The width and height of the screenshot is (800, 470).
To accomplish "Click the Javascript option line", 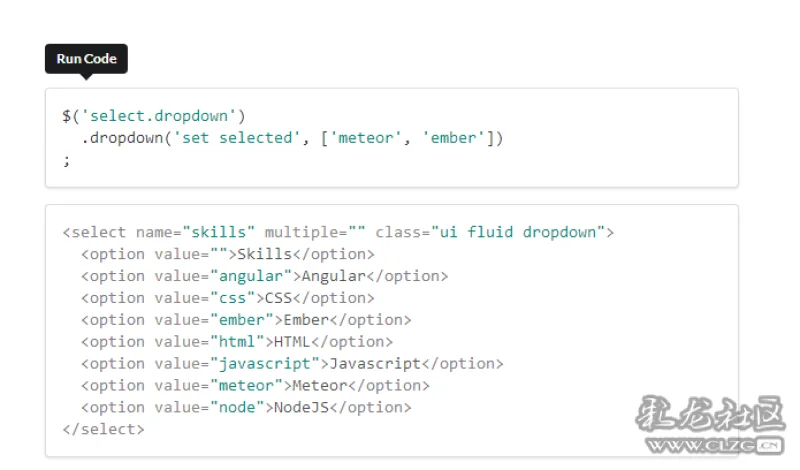I will point(292,364).
